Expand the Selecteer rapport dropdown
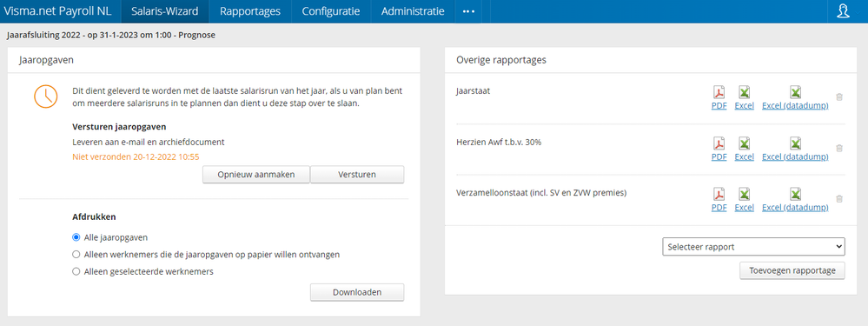The image size is (868, 326). [x=753, y=247]
